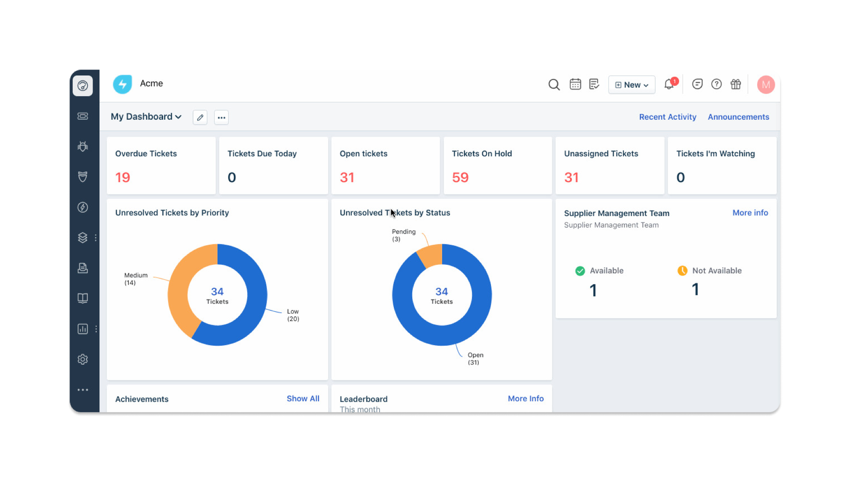This screenshot has height=488, width=868.
Task: Edit dashboard with pencil button
Action: [200, 117]
